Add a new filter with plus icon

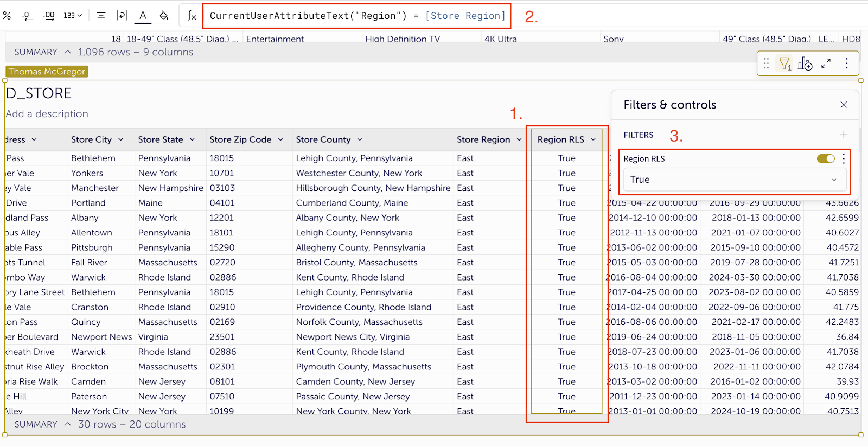844,135
